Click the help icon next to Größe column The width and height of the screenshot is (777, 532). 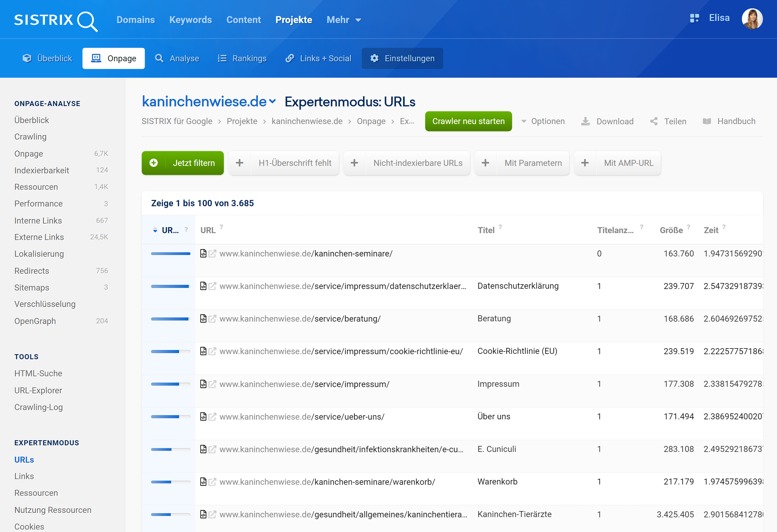[689, 227]
